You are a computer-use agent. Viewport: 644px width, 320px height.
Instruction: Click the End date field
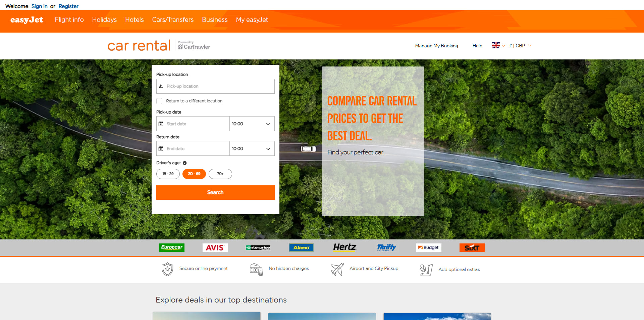pos(193,149)
